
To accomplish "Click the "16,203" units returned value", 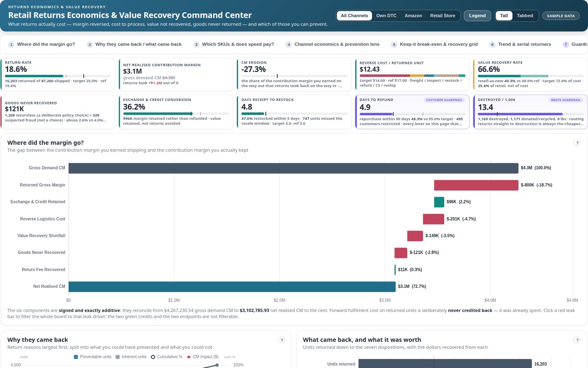I will click(x=540, y=364).
